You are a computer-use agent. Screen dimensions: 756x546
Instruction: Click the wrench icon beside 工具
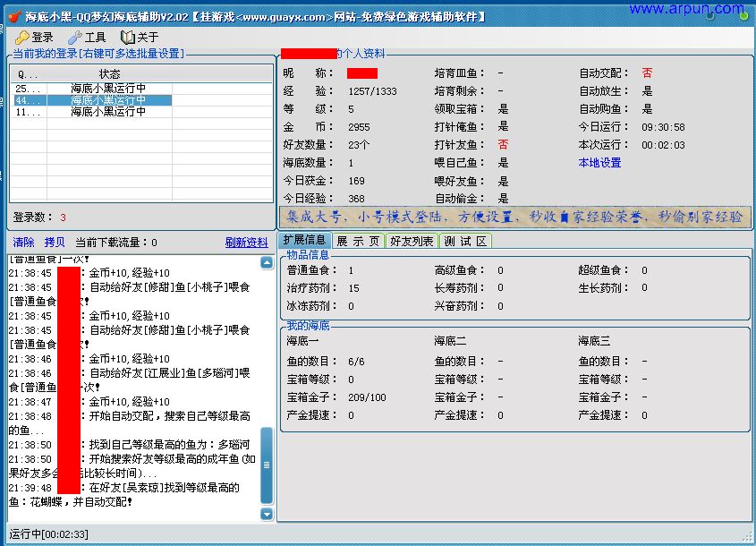point(75,38)
